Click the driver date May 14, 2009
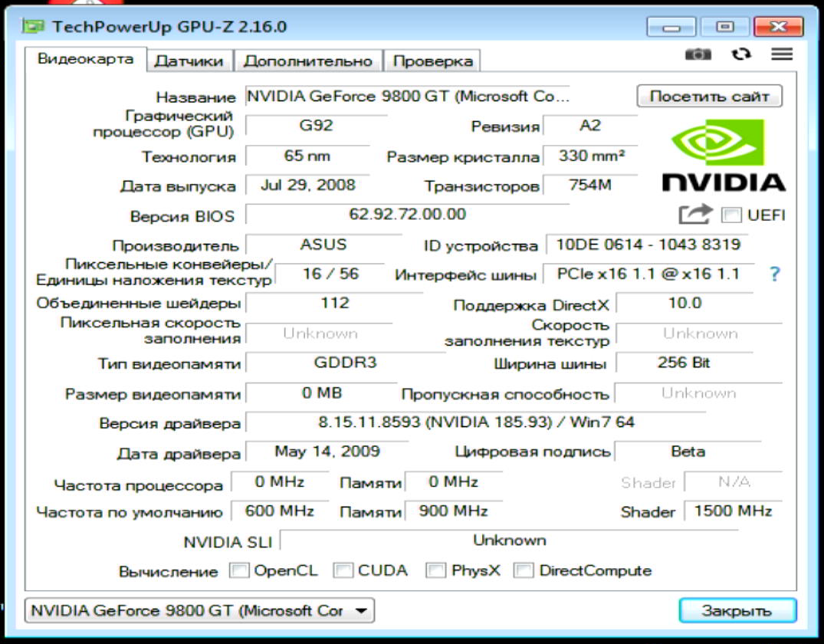The height and width of the screenshot is (644, 824). click(327, 452)
